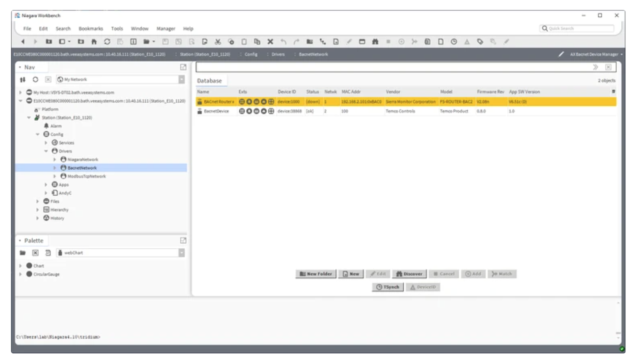Expand the My Host tree node
Screen dimensions: 634x364
click(20, 92)
